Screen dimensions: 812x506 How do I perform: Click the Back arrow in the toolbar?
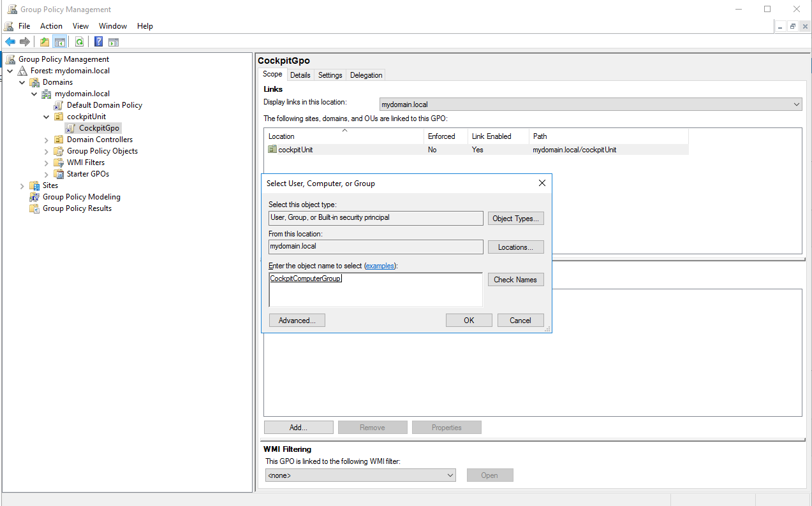click(x=10, y=42)
